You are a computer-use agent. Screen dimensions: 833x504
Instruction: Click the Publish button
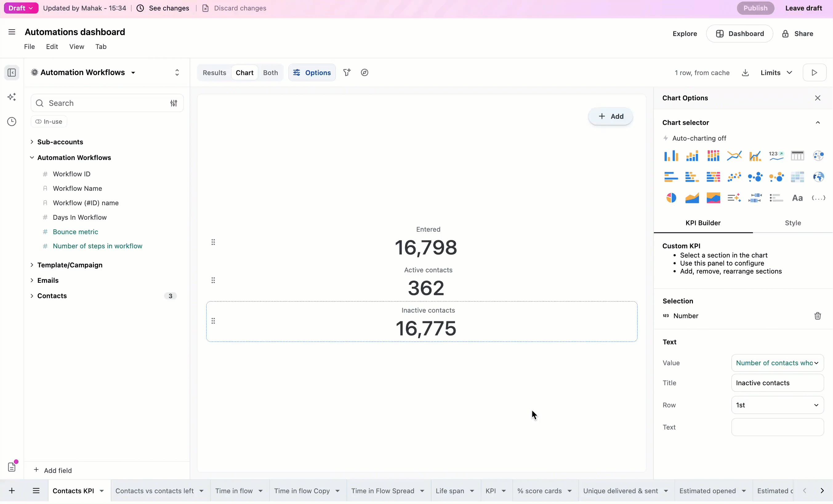(755, 8)
